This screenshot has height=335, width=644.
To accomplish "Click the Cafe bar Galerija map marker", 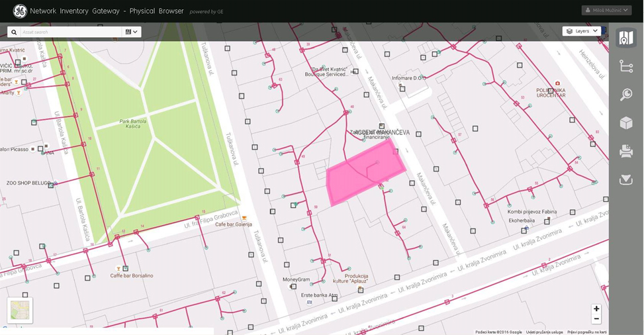I will click(244, 218).
